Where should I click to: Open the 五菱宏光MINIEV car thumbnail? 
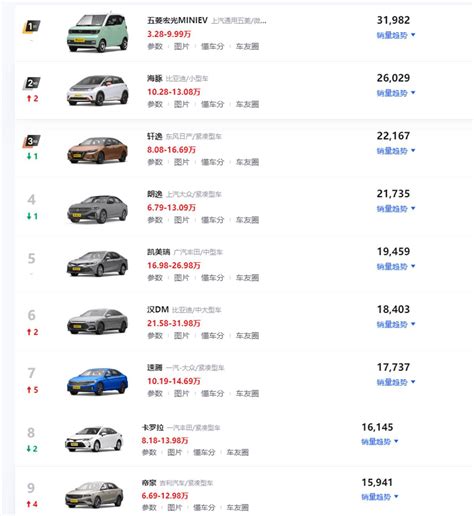point(97,33)
